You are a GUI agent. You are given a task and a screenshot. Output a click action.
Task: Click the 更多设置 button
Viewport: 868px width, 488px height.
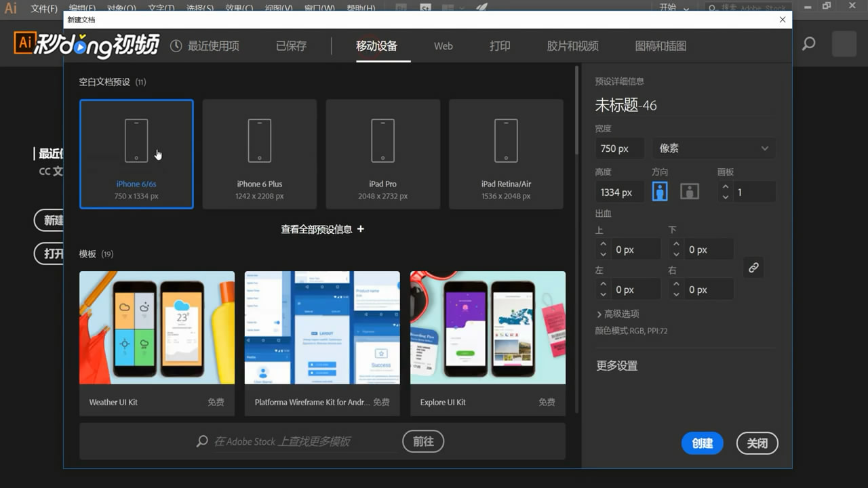616,365
